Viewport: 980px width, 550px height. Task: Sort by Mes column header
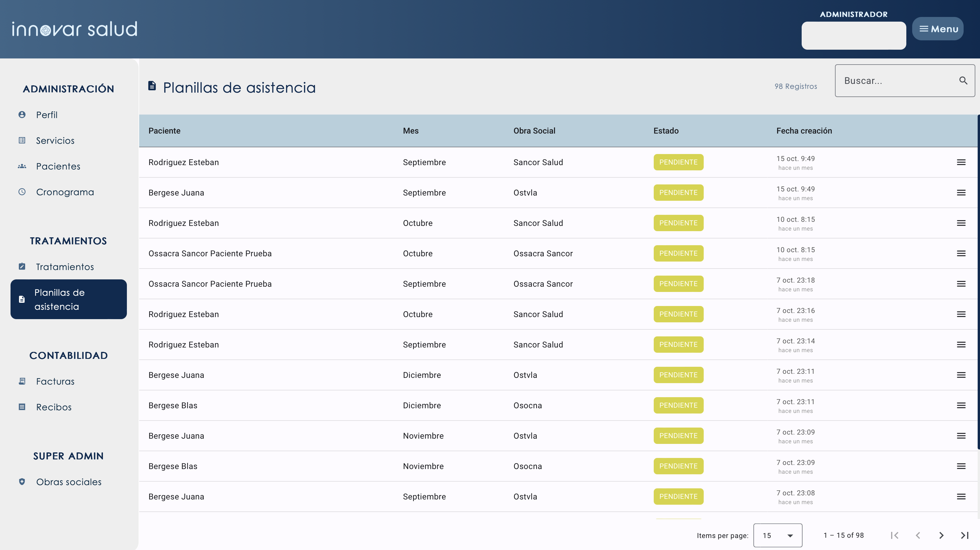(410, 131)
